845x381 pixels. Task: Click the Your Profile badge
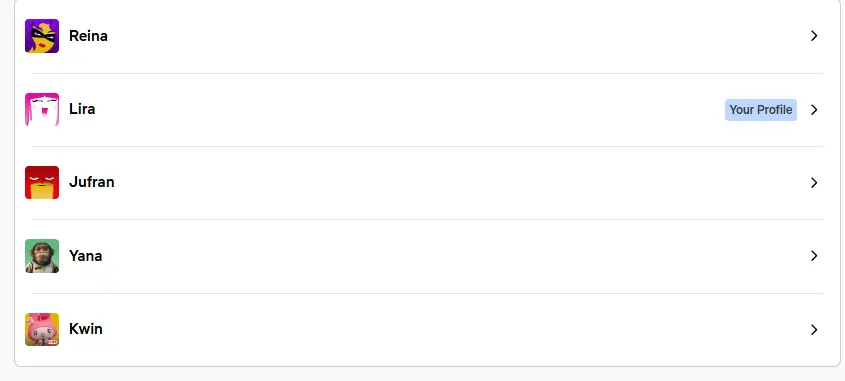pyautogui.click(x=760, y=110)
